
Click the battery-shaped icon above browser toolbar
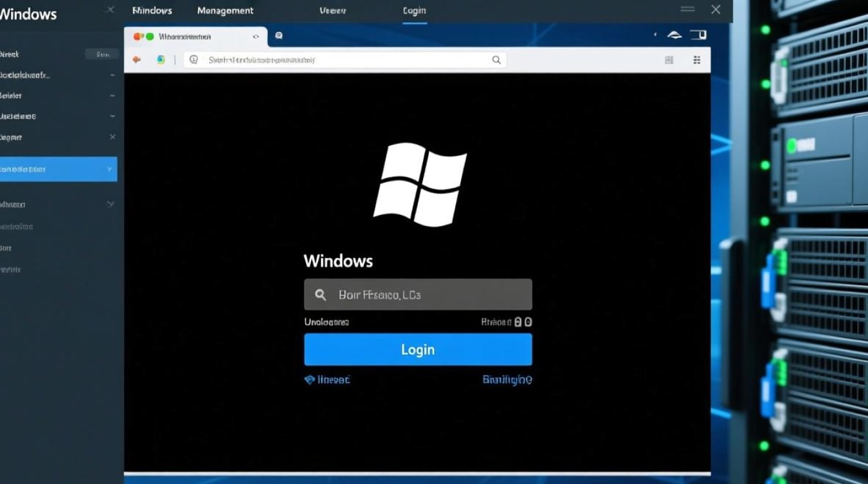click(698, 35)
